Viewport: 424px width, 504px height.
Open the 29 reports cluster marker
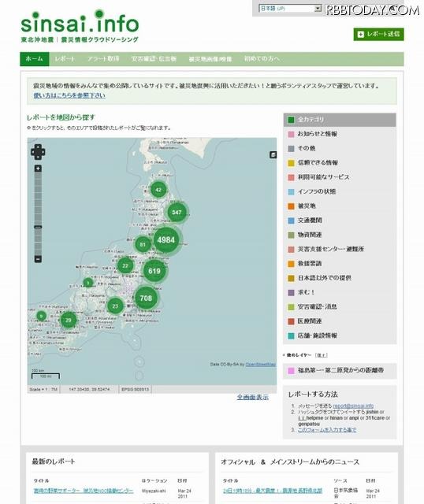point(69,321)
